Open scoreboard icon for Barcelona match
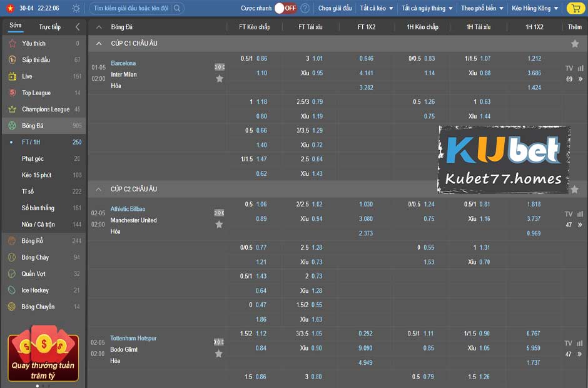 click(220, 67)
